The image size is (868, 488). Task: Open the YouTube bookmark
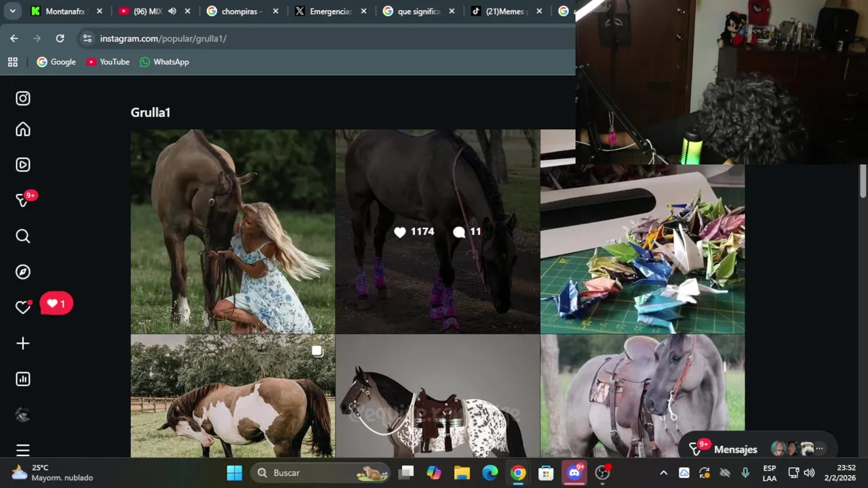click(108, 62)
